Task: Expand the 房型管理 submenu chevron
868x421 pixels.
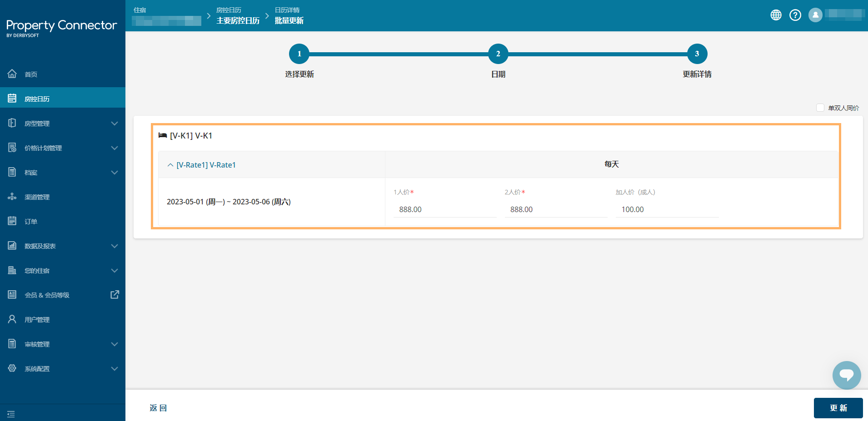Action: 115,123
